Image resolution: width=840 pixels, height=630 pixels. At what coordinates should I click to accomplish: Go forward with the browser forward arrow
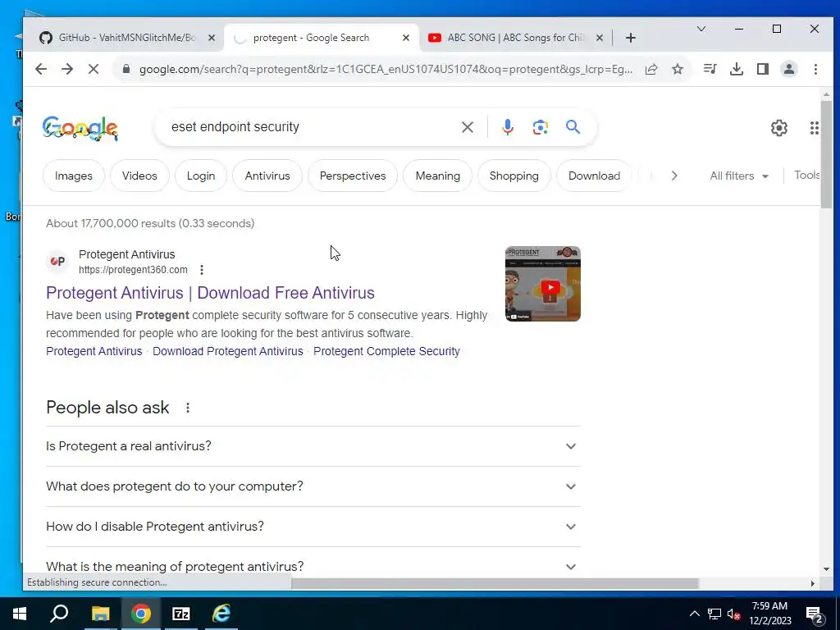[67, 69]
